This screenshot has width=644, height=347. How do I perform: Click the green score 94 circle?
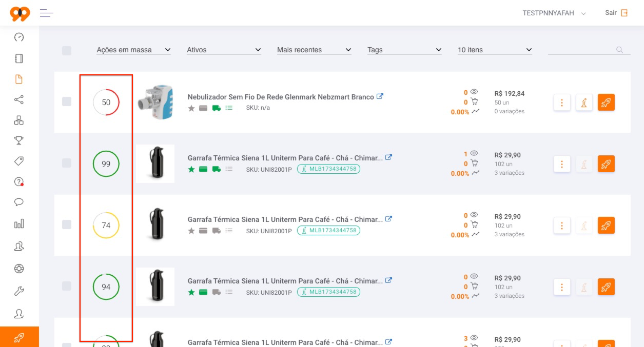(x=106, y=287)
